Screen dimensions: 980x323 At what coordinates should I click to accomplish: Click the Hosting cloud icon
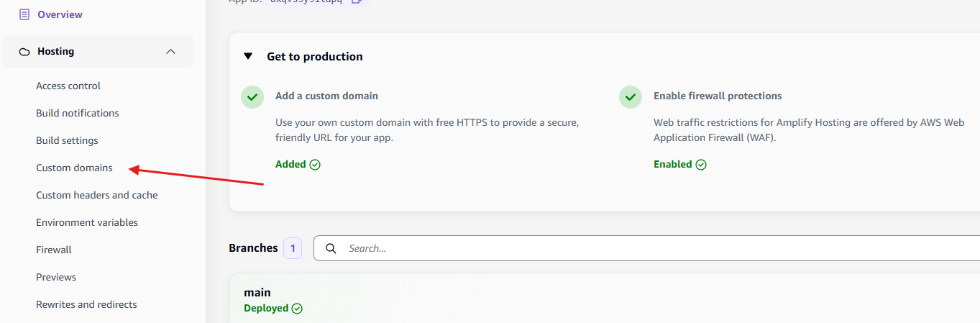click(x=24, y=52)
